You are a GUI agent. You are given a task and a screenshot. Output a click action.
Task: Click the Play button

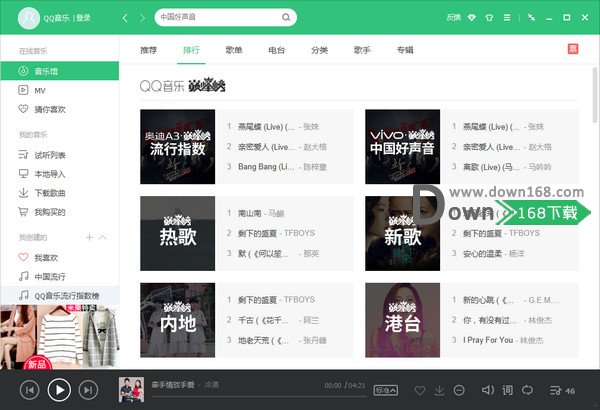point(59,390)
